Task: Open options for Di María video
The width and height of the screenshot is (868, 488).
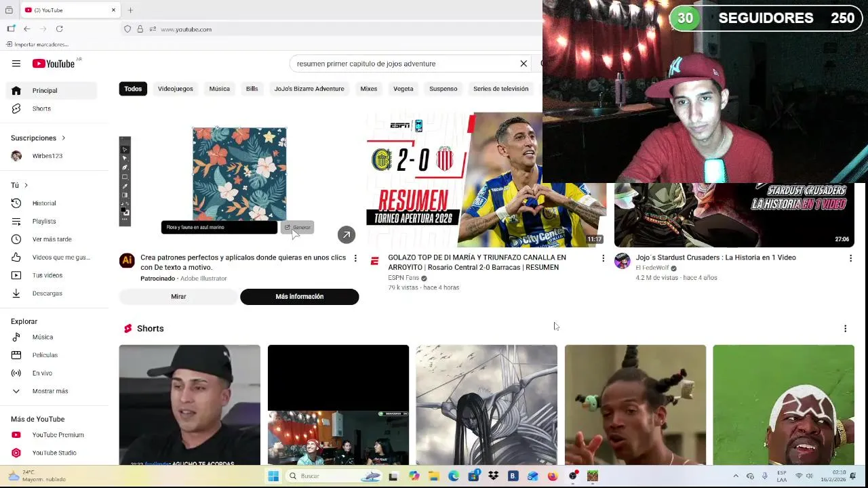Action: [603, 258]
